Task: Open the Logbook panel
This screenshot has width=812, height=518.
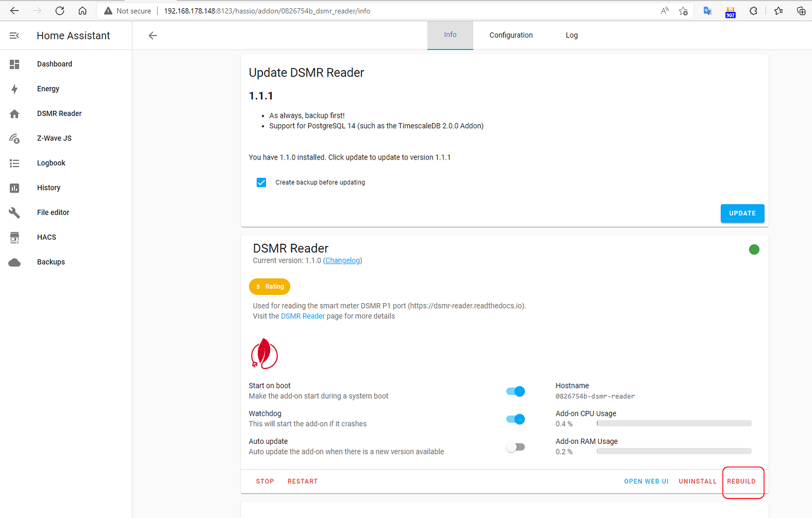Action: click(49, 162)
